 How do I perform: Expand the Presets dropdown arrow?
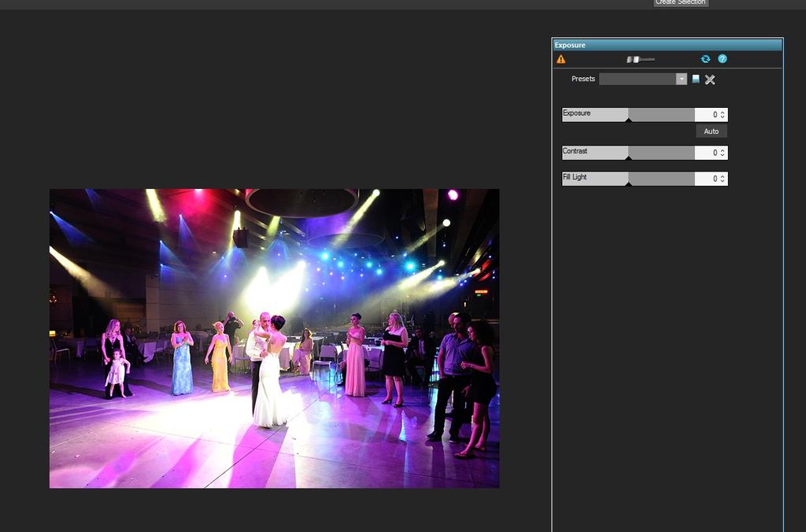point(682,79)
